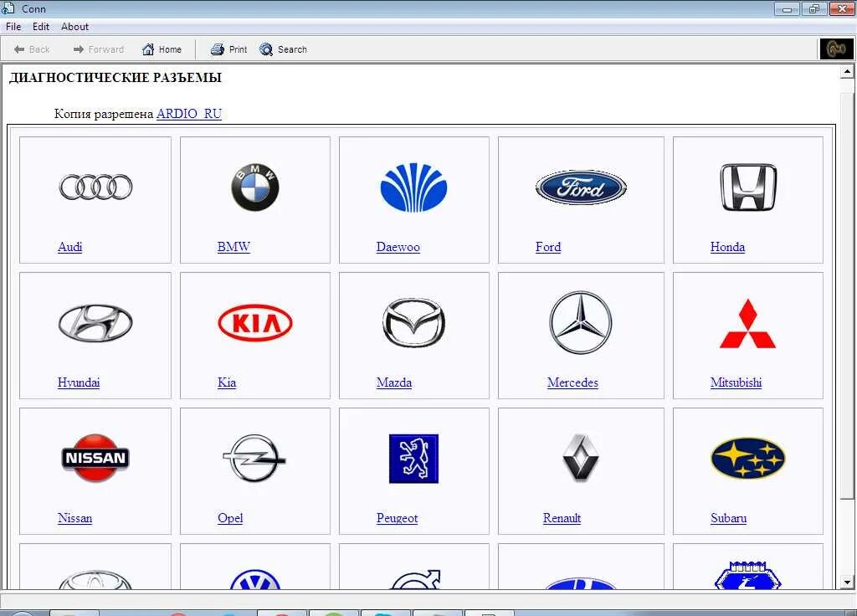Open the ARDIO_RU link
857x616 pixels.
click(189, 114)
